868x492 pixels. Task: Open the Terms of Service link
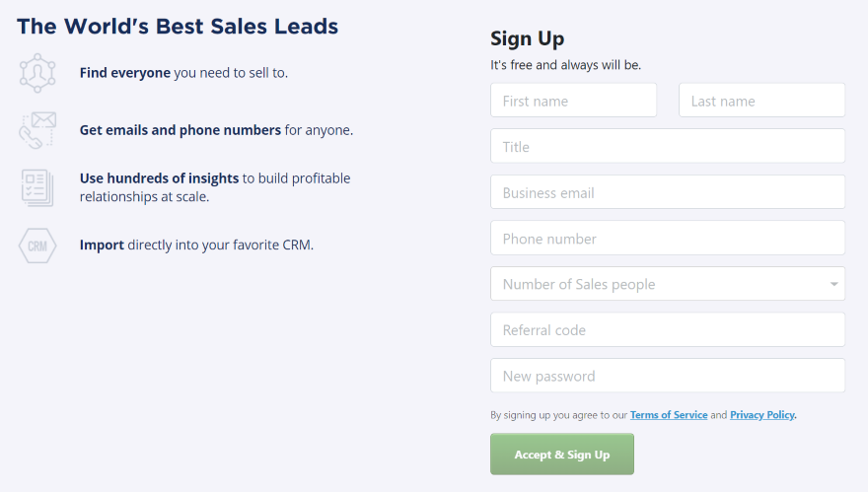[669, 415]
